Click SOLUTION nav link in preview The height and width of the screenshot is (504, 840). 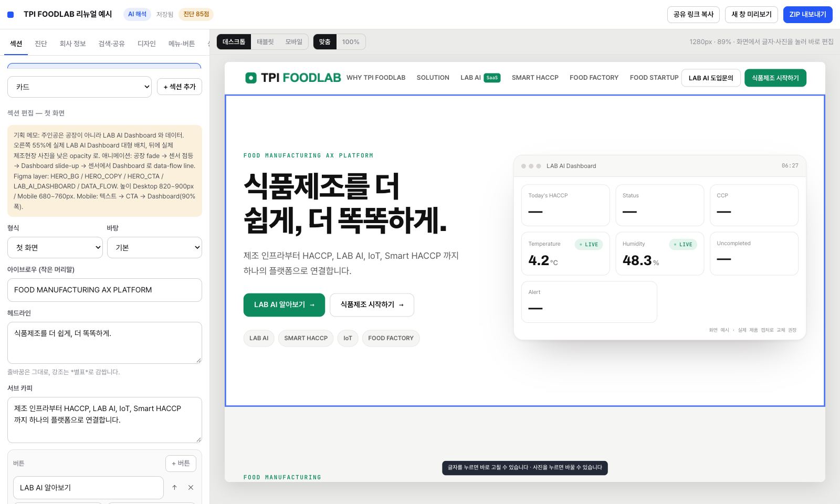click(433, 78)
